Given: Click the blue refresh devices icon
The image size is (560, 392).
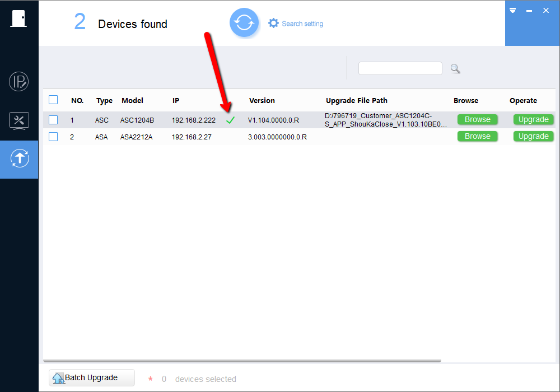Looking at the screenshot, I should [x=244, y=23].
